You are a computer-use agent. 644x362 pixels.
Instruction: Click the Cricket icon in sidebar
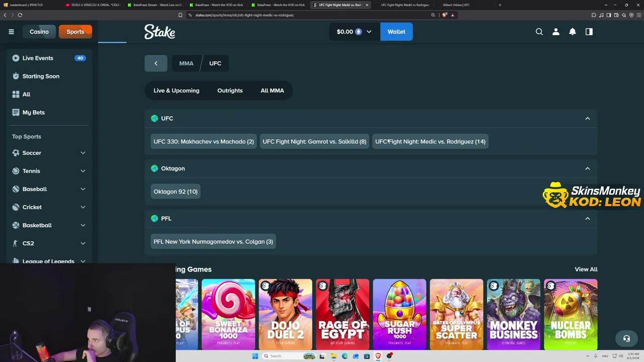tap(16, 207)
